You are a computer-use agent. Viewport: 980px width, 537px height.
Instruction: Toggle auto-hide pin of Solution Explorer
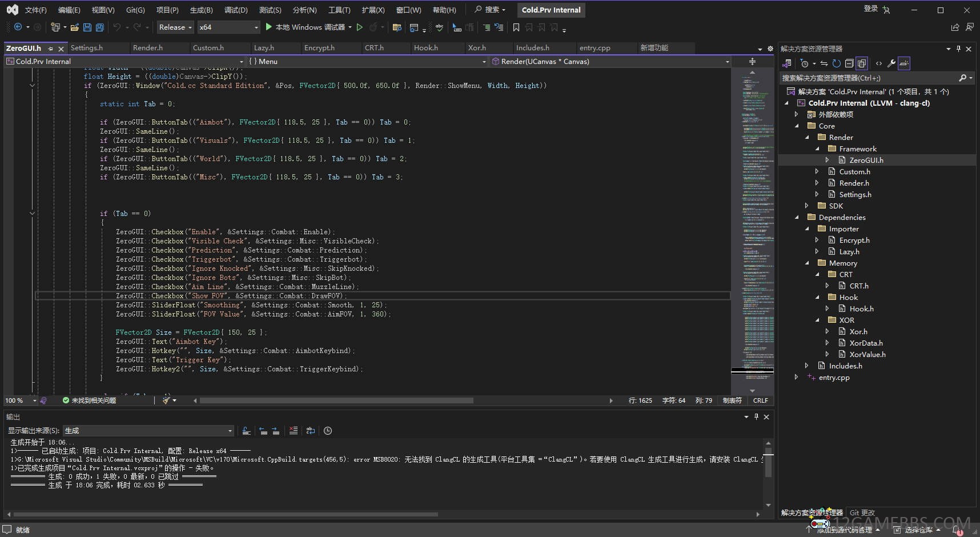958,49
